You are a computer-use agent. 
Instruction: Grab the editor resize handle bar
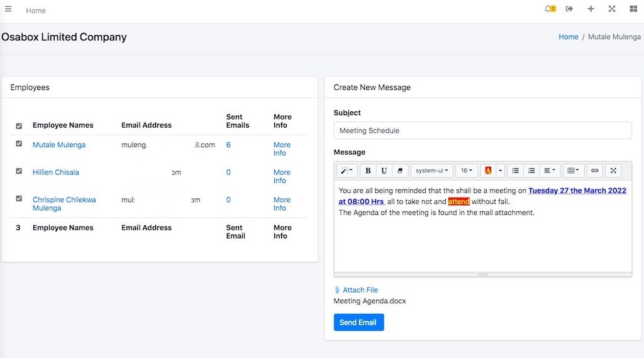[482, 274]
